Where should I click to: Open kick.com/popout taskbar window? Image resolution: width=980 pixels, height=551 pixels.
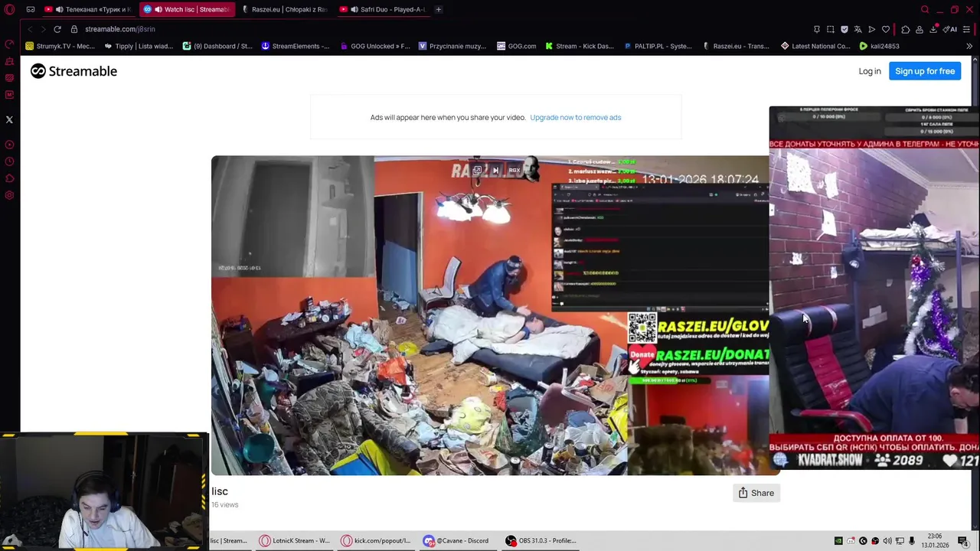376,540
